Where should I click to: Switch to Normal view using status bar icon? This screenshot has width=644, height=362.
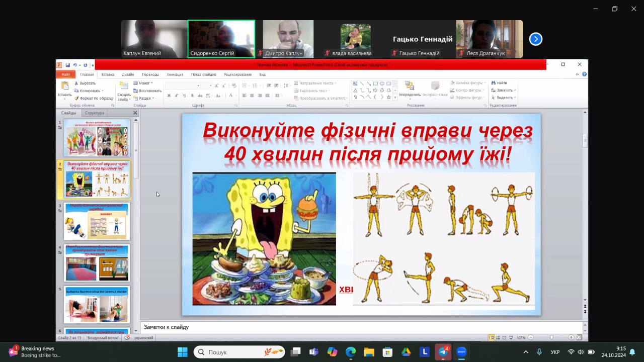click(x=491, y=337)
